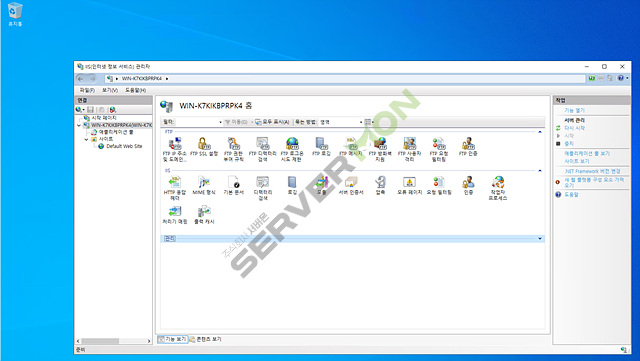This screenshot has width=640, height=361.
Task: Click the connect-to-server globe icon in 연결 toolbar
Action: [x=79, y=109]
